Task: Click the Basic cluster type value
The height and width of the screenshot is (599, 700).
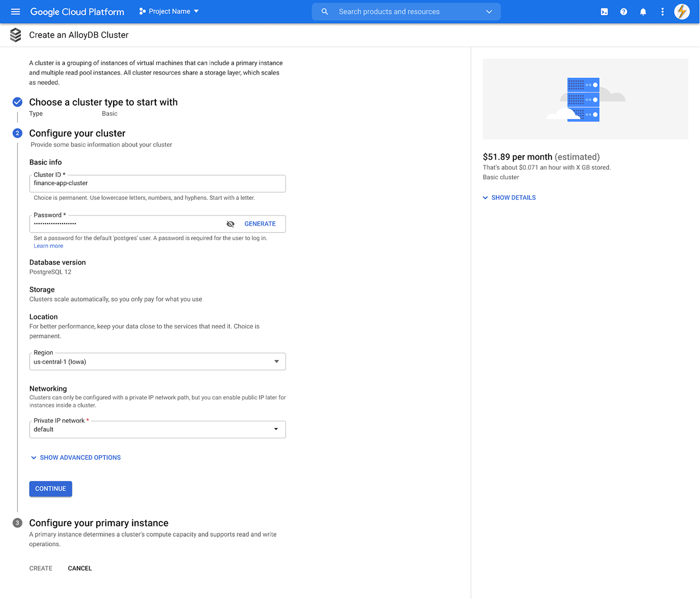Action: 110,114
